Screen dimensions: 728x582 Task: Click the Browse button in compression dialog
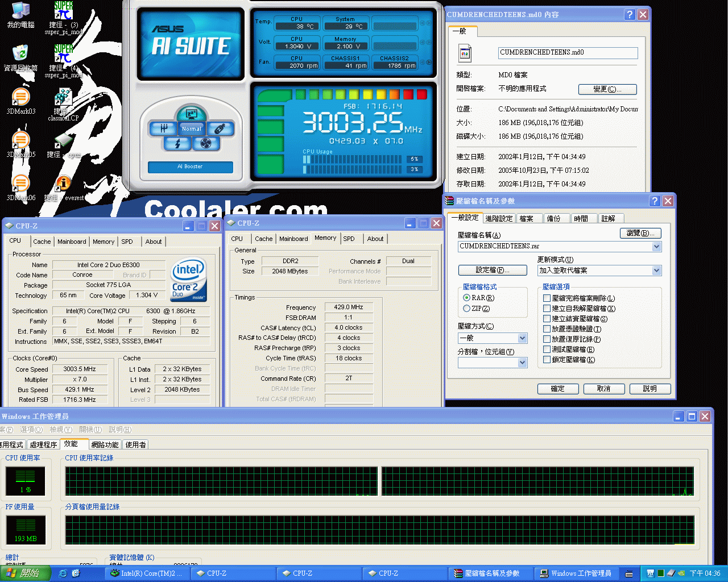640,233
